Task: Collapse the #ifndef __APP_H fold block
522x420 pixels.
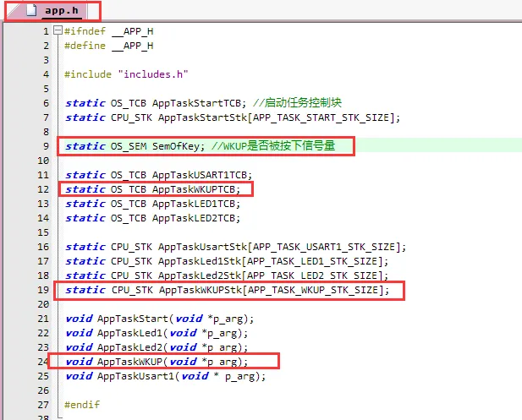Action: click(57, 31)
